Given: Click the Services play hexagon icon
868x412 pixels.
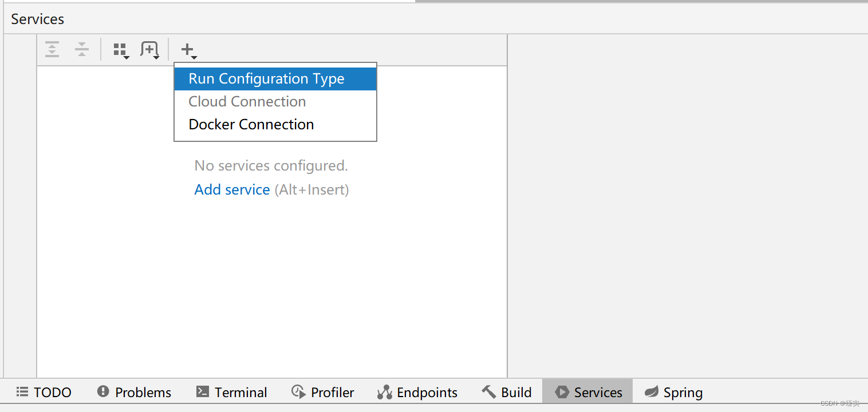Looking at the screenshot, I should point(562,392).
